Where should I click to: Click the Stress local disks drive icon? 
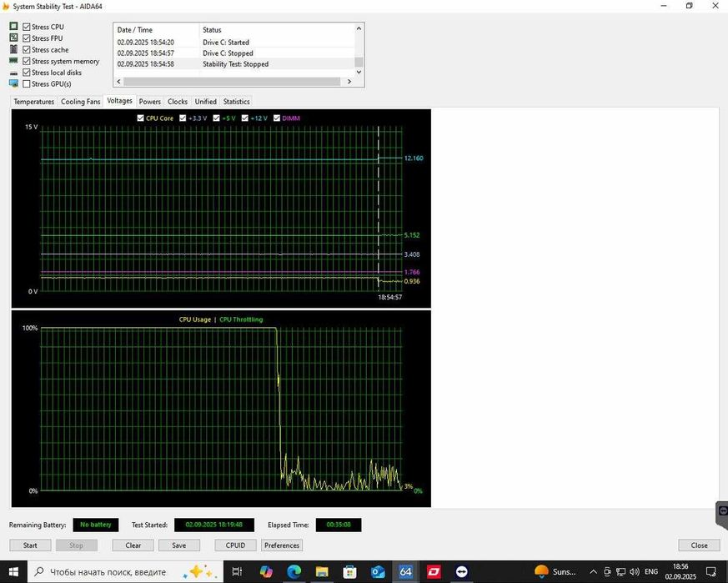tap(13, 73)
